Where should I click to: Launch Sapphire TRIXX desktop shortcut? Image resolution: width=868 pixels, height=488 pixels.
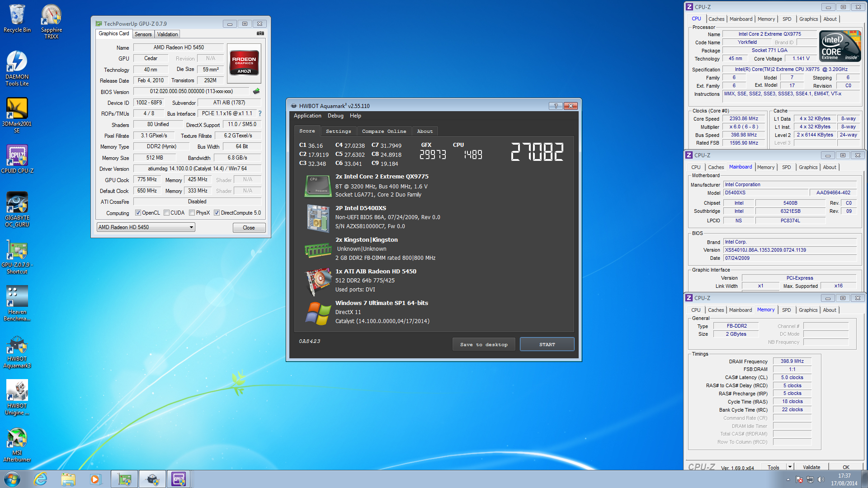(52, 21)
